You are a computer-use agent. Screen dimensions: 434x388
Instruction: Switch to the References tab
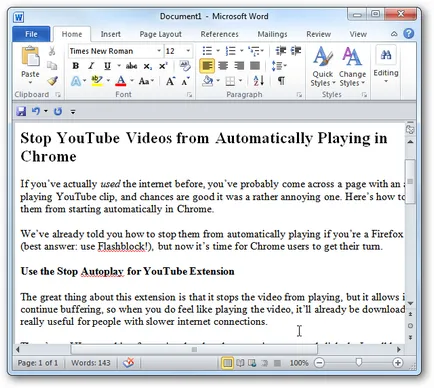pyautogui.click(x=219, y=34)
